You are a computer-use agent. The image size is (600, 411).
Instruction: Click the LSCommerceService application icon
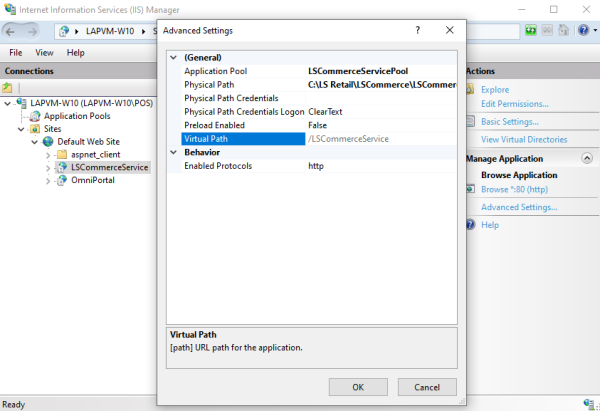click(x=62, y=167)
